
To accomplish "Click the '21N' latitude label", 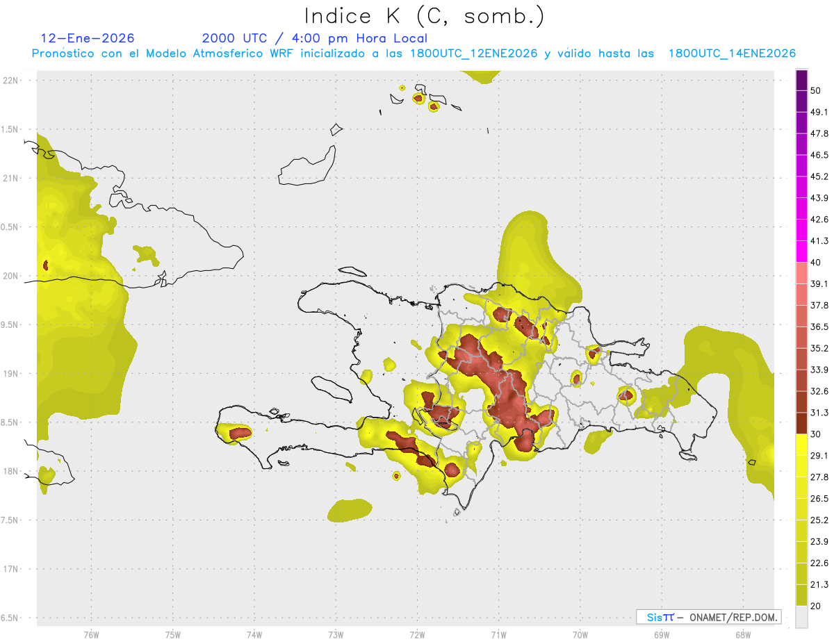I will click(x=11, y=179).
